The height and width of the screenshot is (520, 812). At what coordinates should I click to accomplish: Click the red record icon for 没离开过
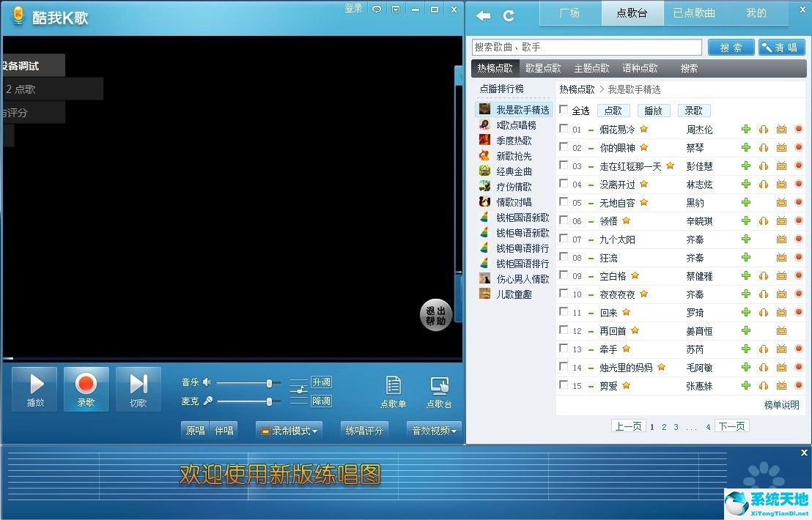(798, 185)
